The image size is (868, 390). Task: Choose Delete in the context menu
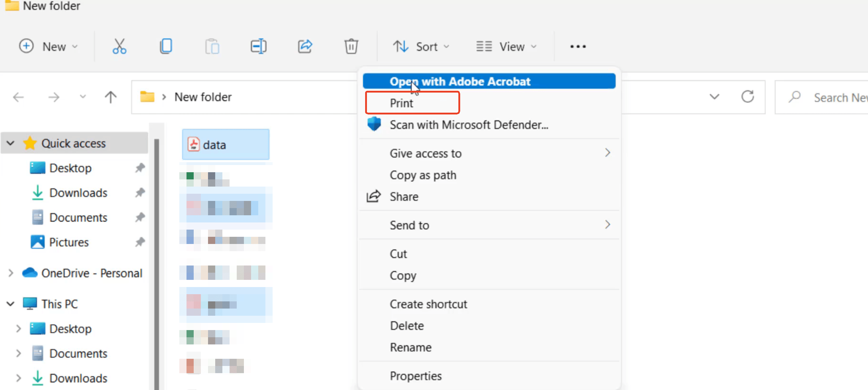[489, 325]
